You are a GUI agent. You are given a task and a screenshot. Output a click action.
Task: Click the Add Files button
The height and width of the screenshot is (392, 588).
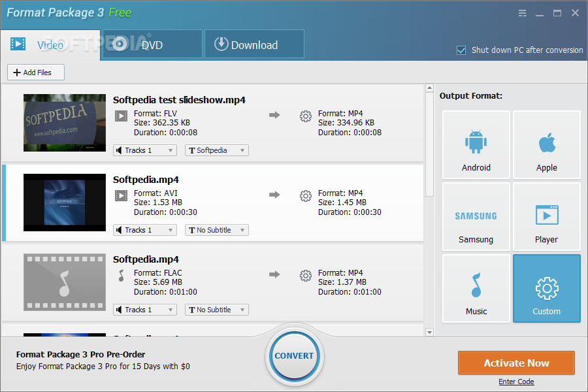[36, 73]
